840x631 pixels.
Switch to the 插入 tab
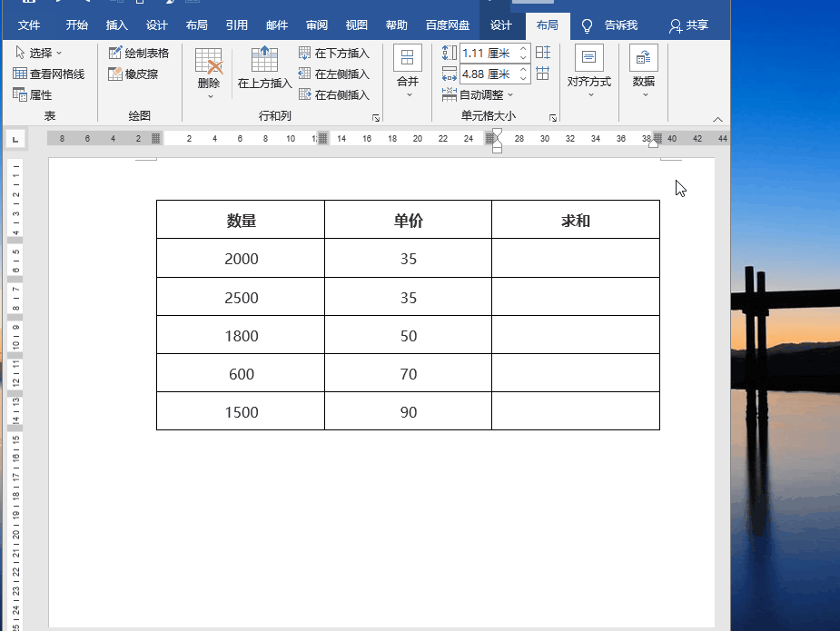117,25
